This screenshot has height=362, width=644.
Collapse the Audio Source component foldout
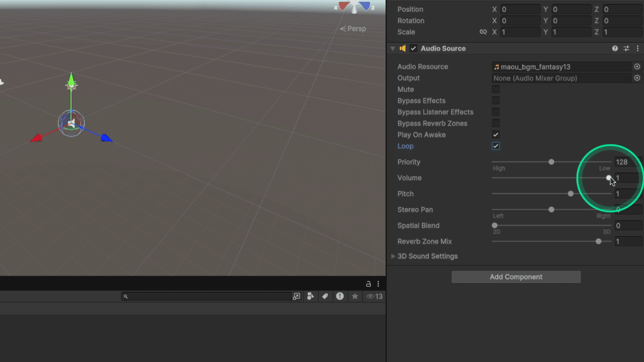point(393,48)
